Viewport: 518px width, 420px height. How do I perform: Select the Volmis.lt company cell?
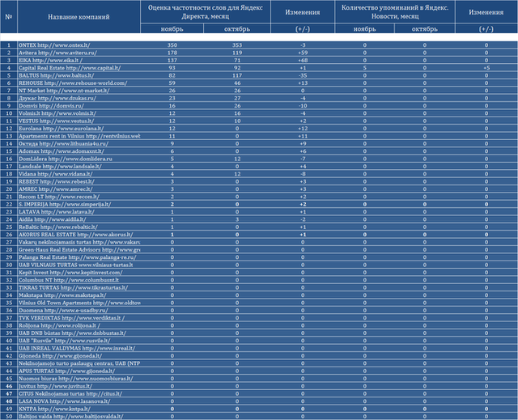[x=79, y=113]
